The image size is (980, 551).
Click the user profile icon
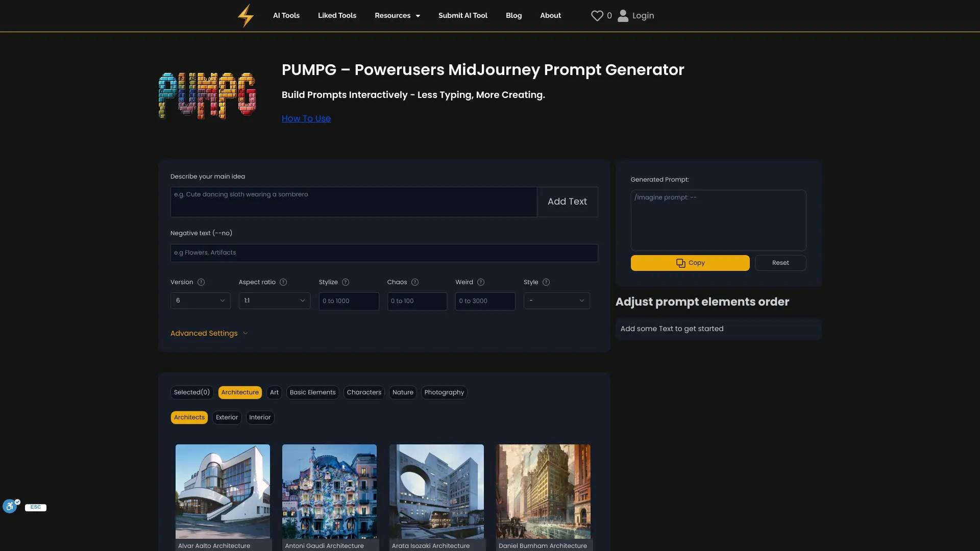[x=623, y=16]
